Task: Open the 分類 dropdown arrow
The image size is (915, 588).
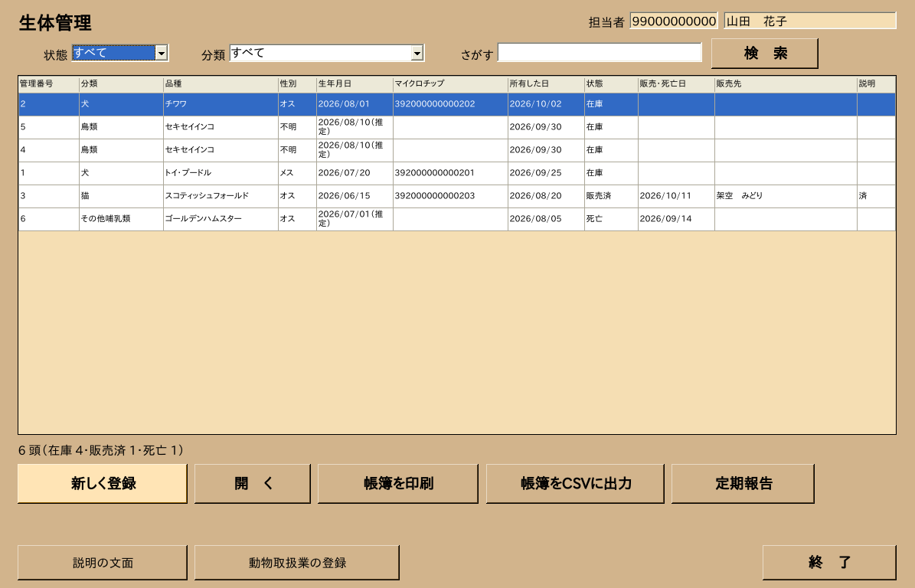Action: click(x=417, y=53)
